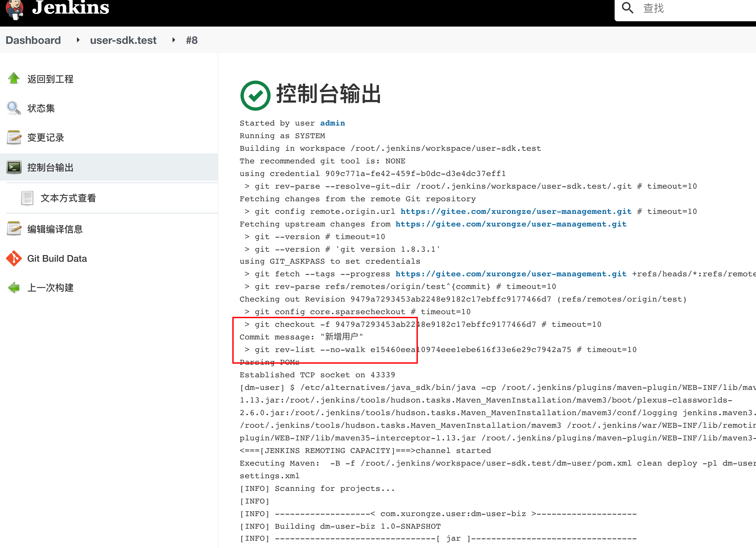Click the 'using credential 909c771a' line
Screen dimensions: 756x548
coord(373,173)
